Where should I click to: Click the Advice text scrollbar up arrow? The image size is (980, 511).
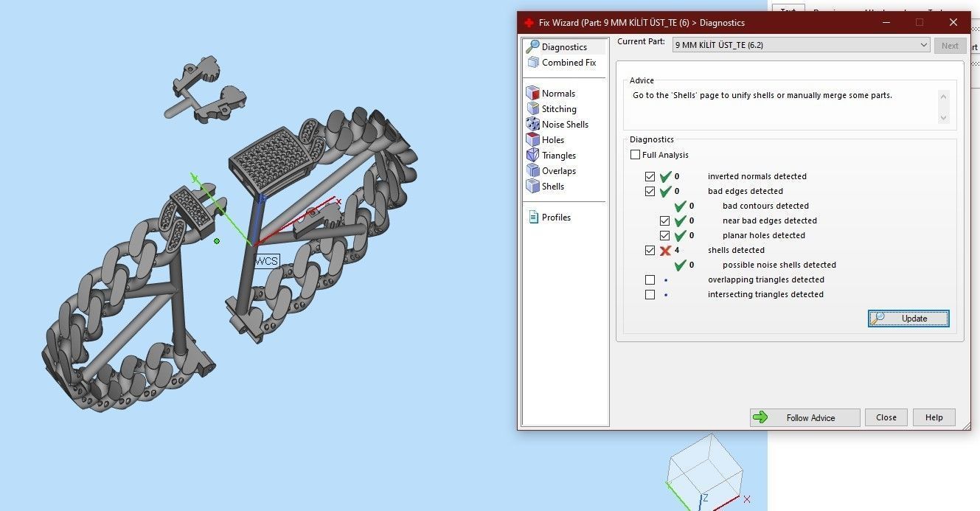click(x=943, y=96)
